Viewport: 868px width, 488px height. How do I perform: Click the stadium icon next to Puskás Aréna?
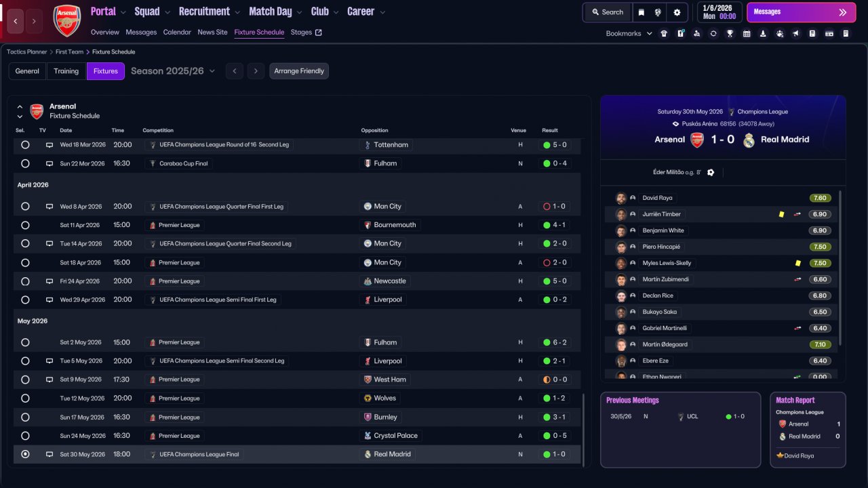click(x=675, y=124)
